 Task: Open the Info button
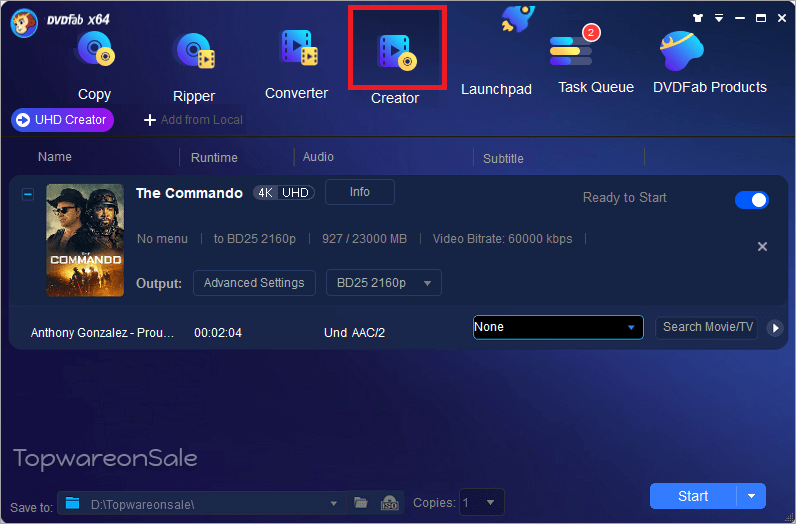(359, 192)
